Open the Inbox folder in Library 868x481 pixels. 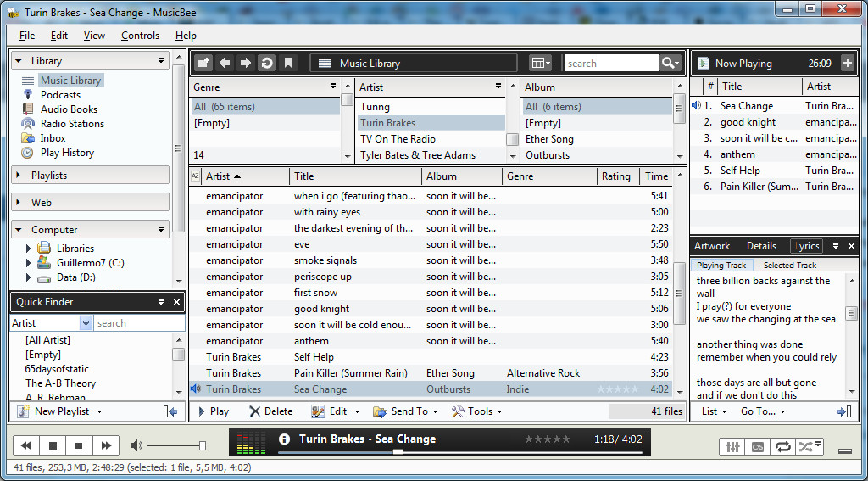53,138
